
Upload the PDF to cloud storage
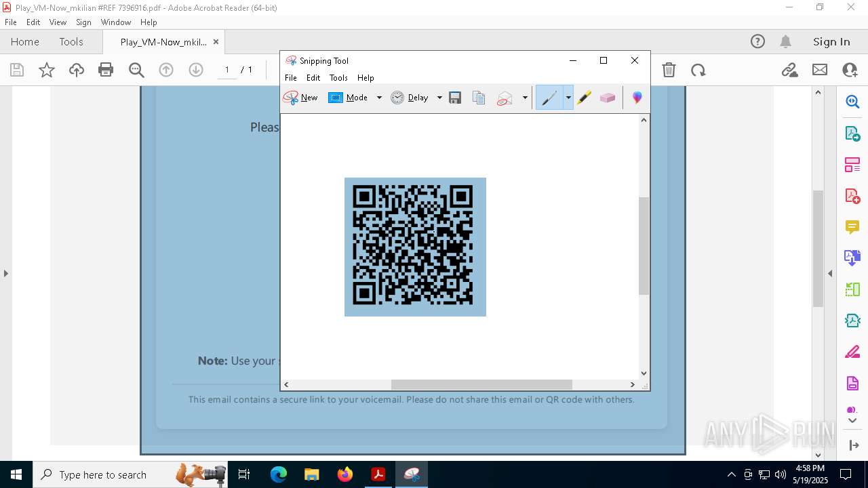pyautogui.click(x=77, y=70)
